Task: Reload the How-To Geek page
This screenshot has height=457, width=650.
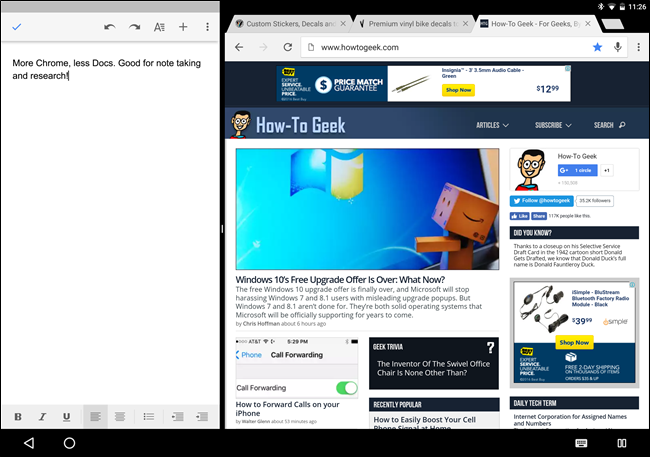Action: (x=288, y=47)
